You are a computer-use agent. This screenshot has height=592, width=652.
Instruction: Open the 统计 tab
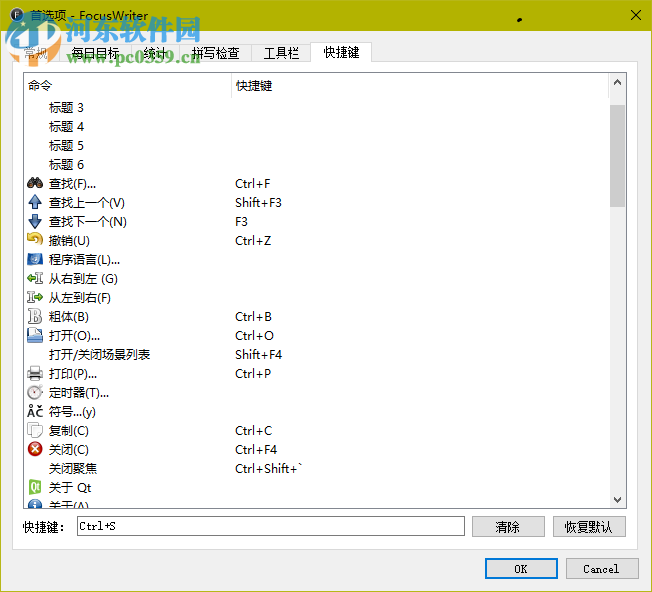[x=156, y=53]
